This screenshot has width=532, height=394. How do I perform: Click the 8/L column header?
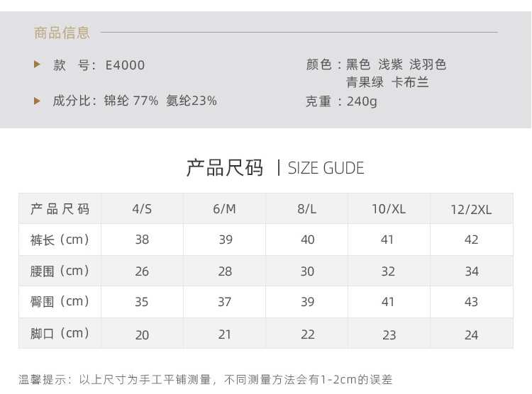point(307,208)
